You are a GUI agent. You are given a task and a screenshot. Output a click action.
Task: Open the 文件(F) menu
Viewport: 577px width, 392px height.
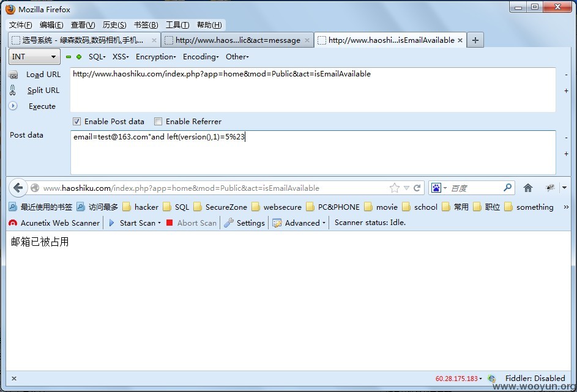coord(21,24)
